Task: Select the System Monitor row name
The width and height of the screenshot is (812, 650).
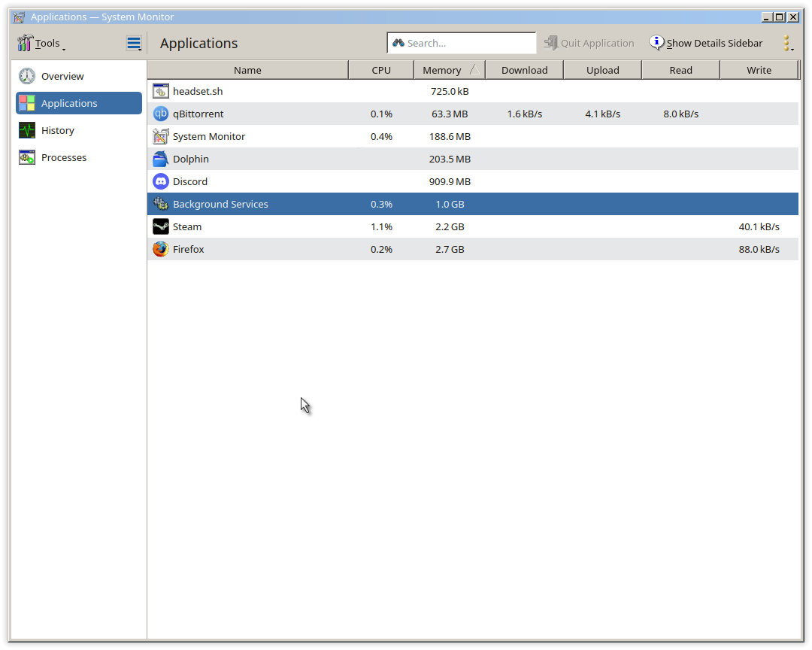Action: 209,136
